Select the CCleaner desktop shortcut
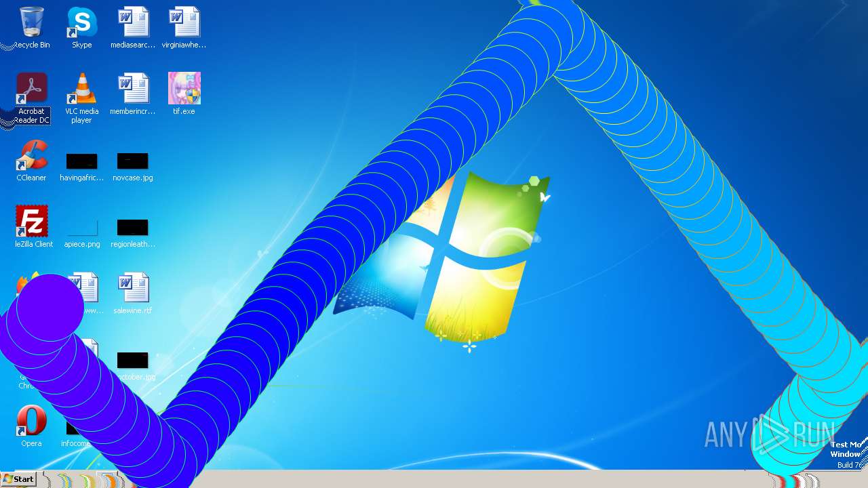This screenshot has width=868, height=488. [31, 161]
